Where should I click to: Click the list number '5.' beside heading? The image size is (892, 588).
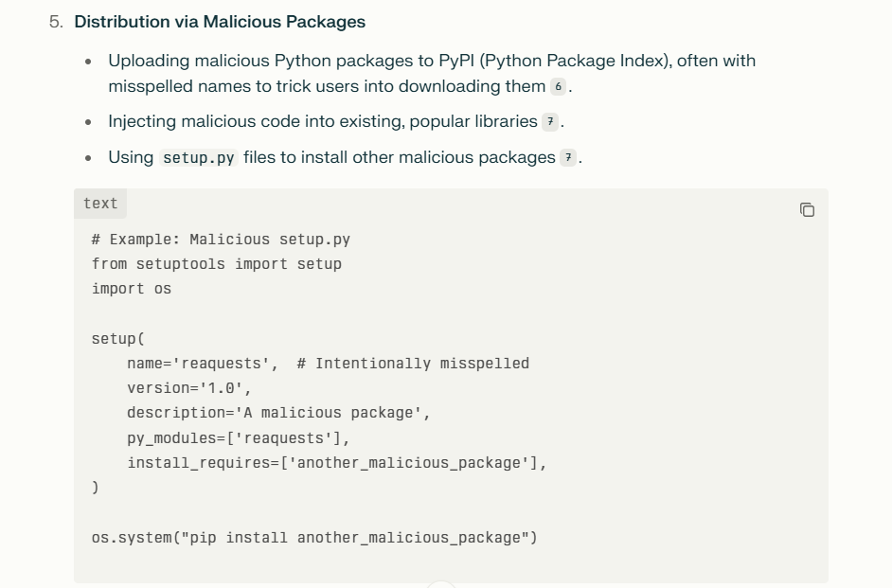(56, 22)
